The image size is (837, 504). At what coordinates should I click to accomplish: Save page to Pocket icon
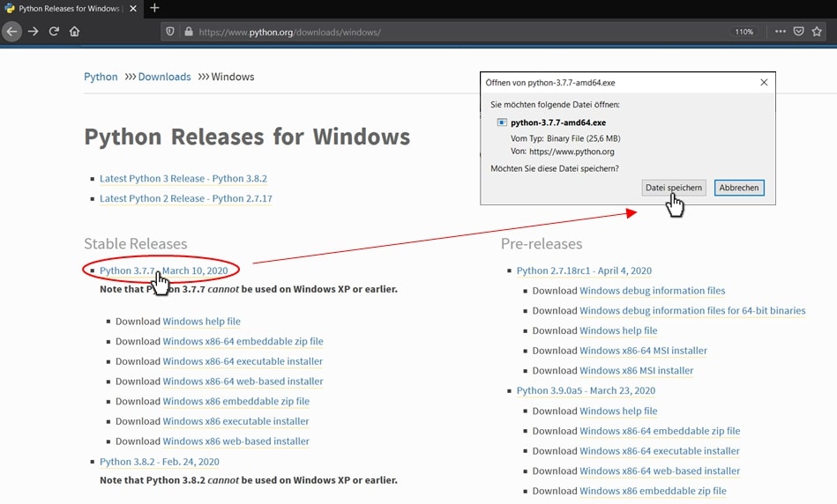click(798, 32)
